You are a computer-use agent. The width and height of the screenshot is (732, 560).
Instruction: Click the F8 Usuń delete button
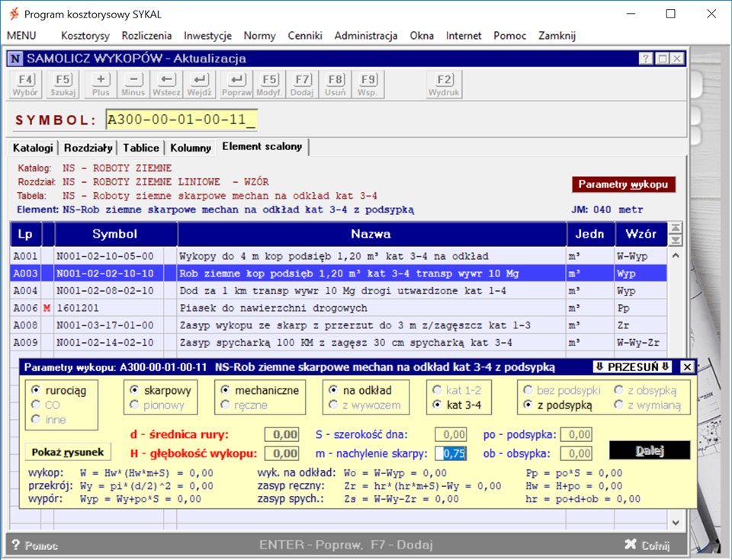(335, 84)
